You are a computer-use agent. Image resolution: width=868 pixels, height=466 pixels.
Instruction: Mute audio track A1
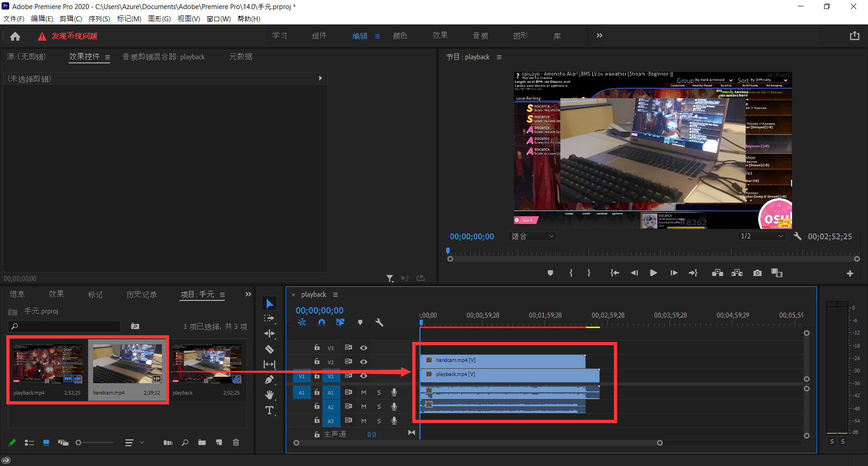[x=363, y=393]
